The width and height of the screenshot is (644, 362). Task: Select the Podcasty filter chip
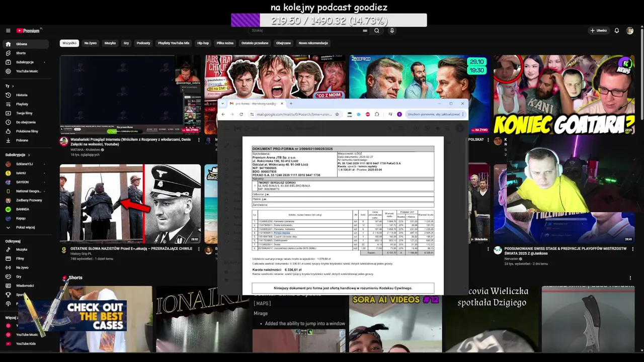[x=143, y=43]
